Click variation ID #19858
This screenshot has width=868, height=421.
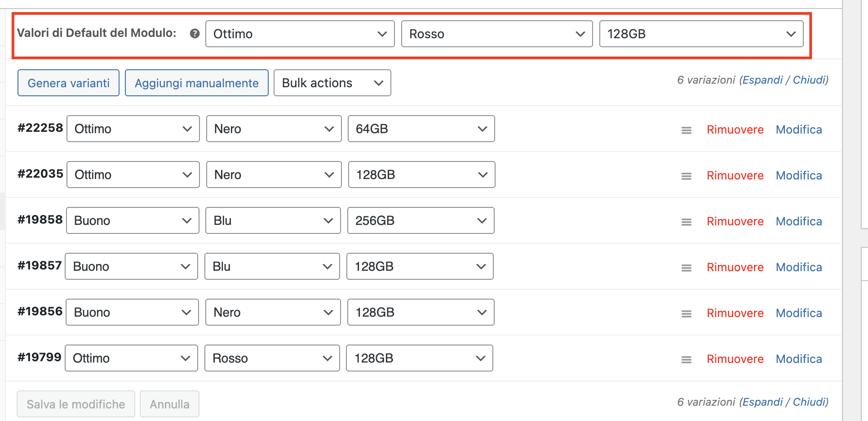(x=40, y=219)
